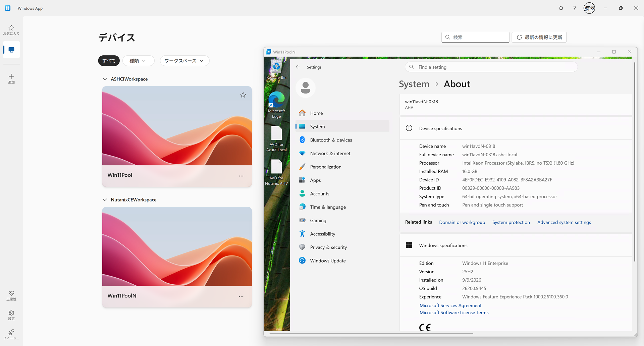Image resolution: width=644 pixels, height=346 pixels.
Task: Select the Devices icon in the sidebar
Action: (11, 50)
